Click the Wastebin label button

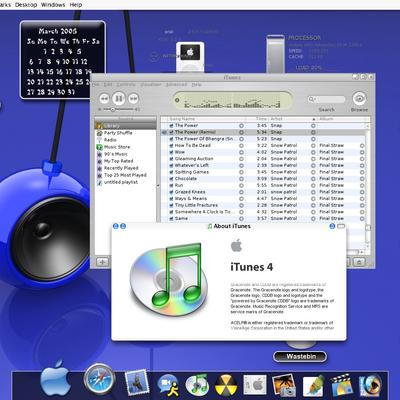tap(300, 356)
